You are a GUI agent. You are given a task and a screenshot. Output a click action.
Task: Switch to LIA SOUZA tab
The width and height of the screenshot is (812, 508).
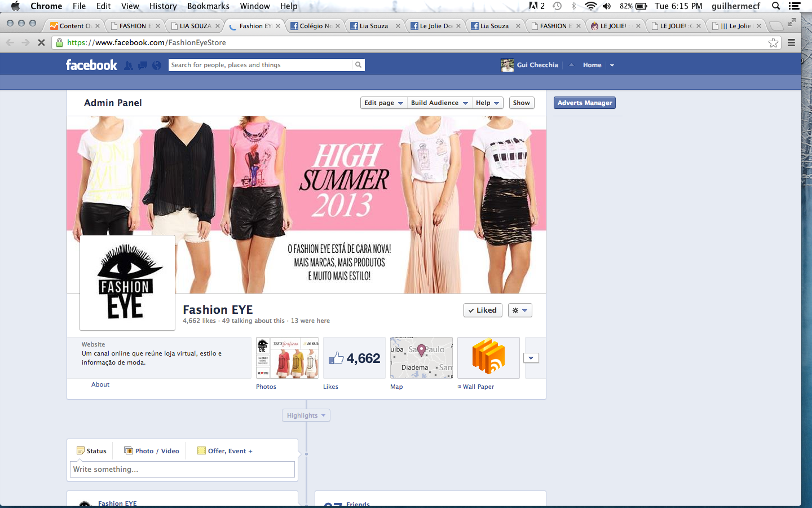click(x=195, y=26)
